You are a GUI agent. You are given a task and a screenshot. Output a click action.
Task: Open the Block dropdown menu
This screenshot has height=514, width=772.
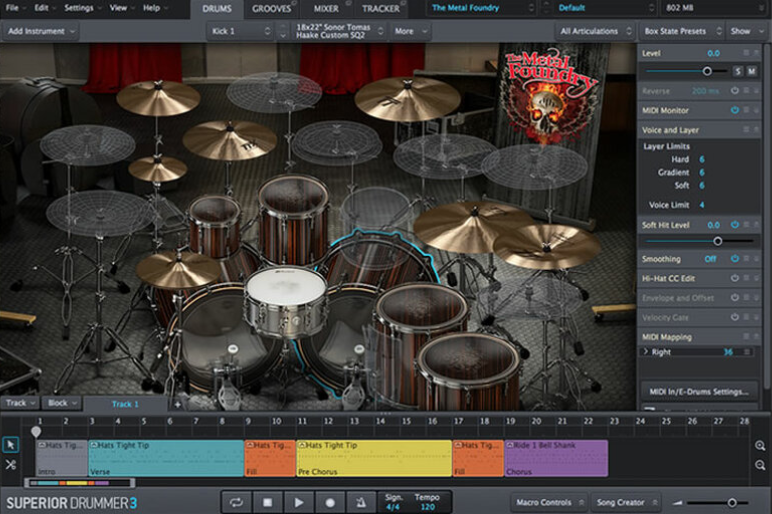pos(62,403)
